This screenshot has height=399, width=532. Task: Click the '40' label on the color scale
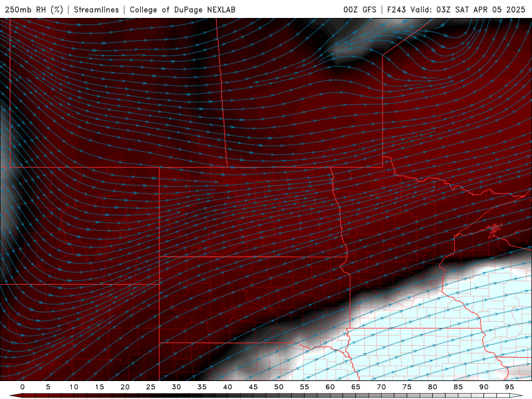[227, 387]
